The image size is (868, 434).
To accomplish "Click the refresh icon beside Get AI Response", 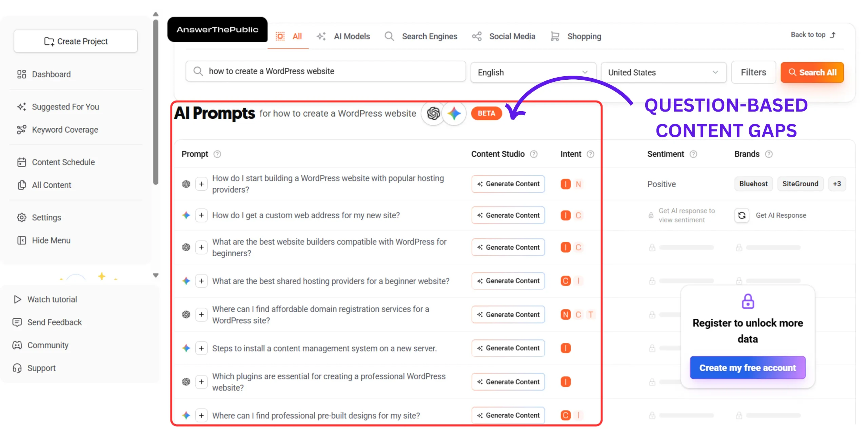I will click(742, 215).
